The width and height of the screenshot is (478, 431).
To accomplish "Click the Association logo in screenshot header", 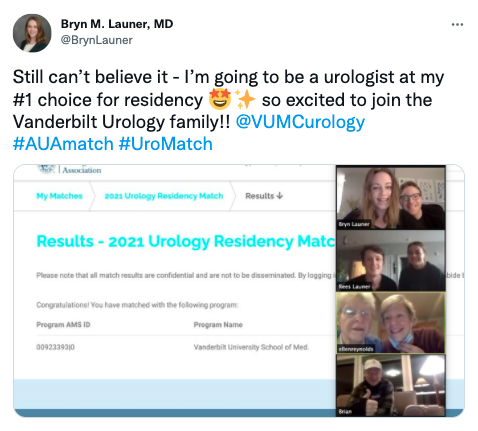I will tap(69, 170).
